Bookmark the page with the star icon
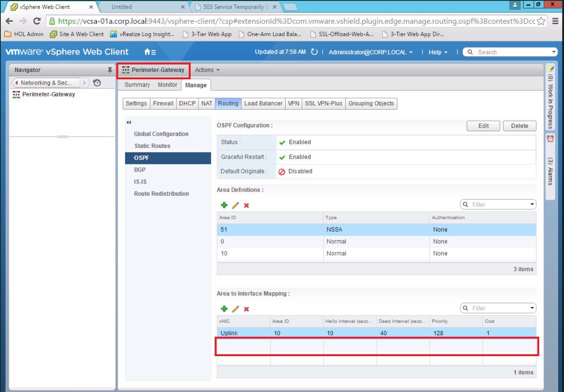The height and width of the screenshot is (392, 564). [x=541, y=21]
